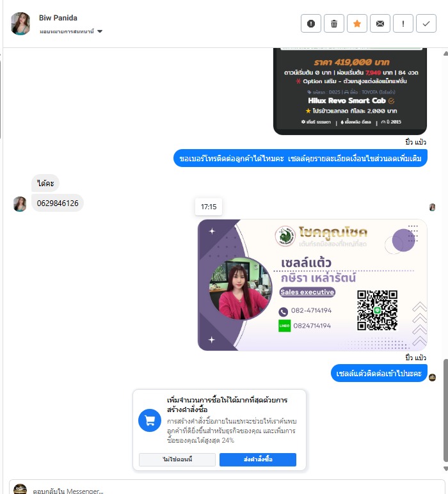This screenshot has height=494, width=448.
Task: Click the customer avatar beside phone number
Action: point(20,204)
